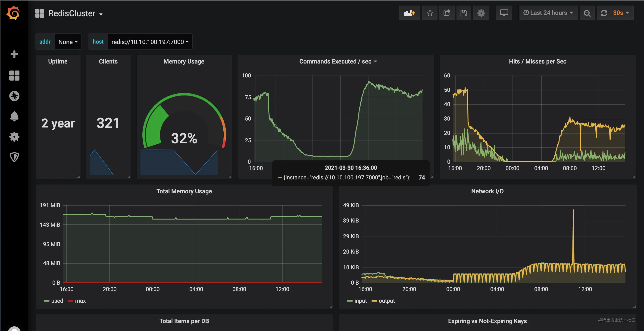Viewport: 644px width, 331px height.
Task: Click the addr variable label
Action: (x=45, y=41)
